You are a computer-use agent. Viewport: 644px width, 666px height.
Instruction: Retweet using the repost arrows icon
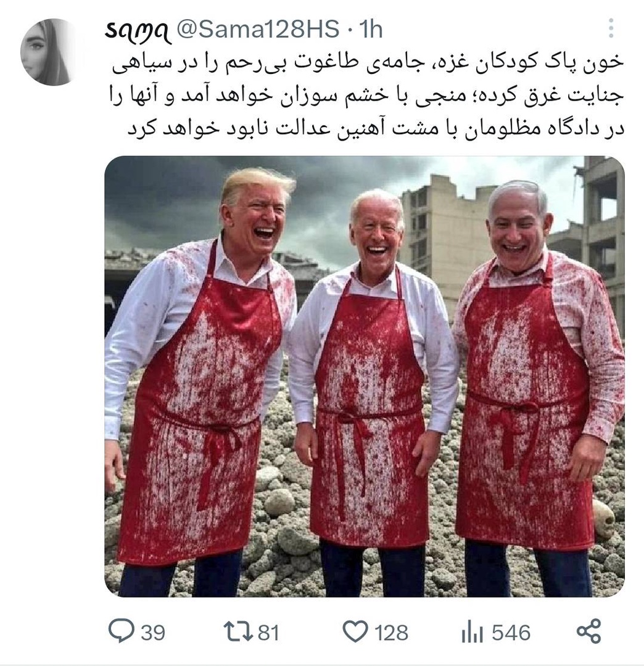237,631
